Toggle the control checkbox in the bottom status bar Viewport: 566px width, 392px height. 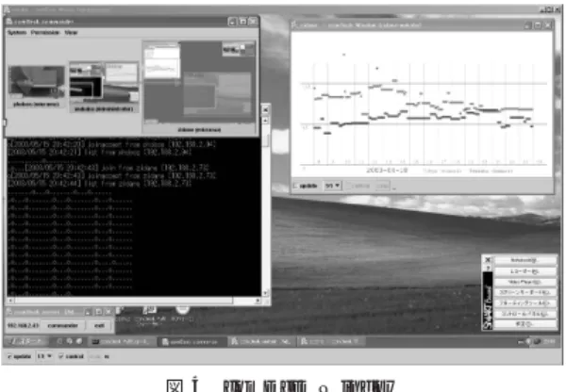click(x=60, y=356)
